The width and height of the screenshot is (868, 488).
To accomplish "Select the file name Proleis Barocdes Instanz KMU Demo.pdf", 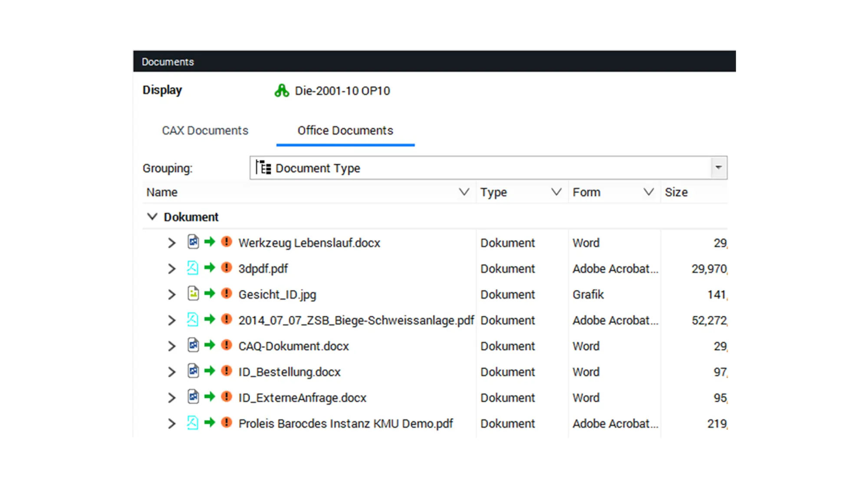I will (x=345, y=424).
